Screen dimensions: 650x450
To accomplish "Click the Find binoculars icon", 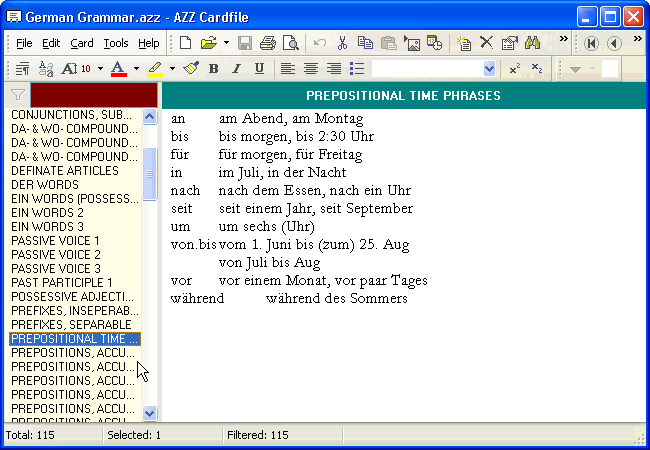I will (533, 43).
